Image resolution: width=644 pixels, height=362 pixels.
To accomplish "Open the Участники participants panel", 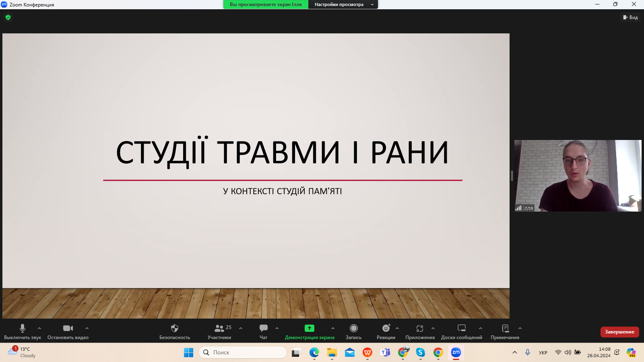I will [219, 329].
